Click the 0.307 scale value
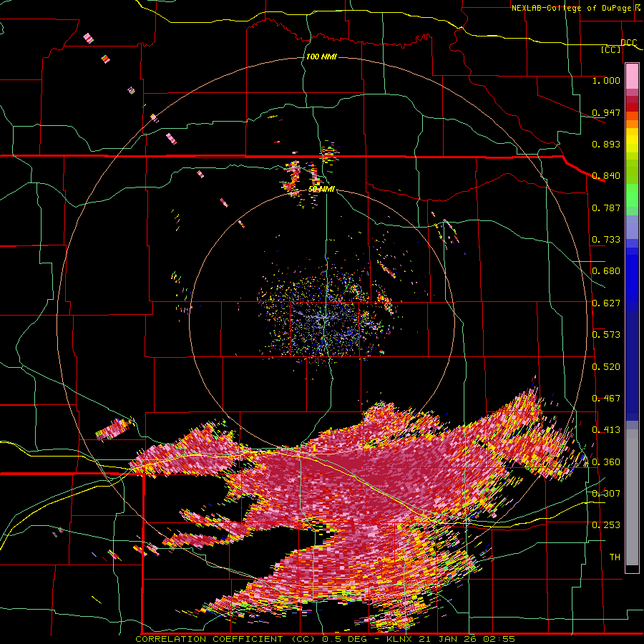The height and width of the screenshot is (644, 644). pos(606,494)
